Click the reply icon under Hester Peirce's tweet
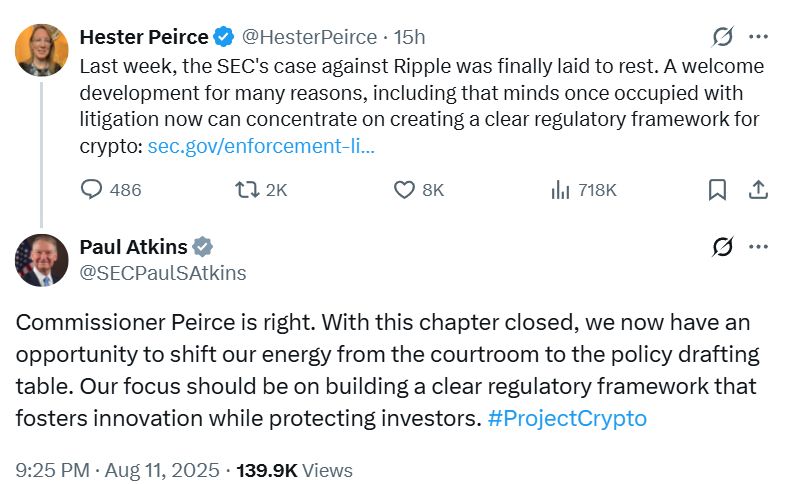The width and height of the screenshot is (786, 484). click(x=91, y=189)
